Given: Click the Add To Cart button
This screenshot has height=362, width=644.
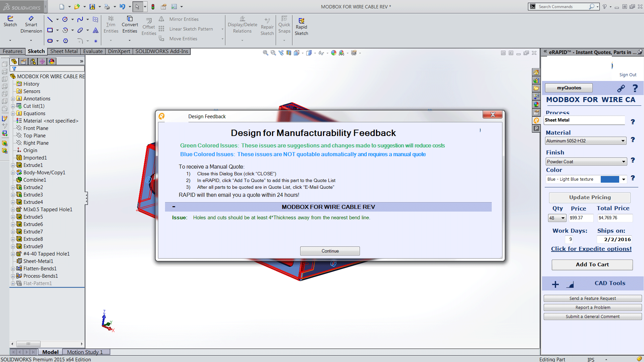Looking at the screenshot, I should (x=592, y=265).
